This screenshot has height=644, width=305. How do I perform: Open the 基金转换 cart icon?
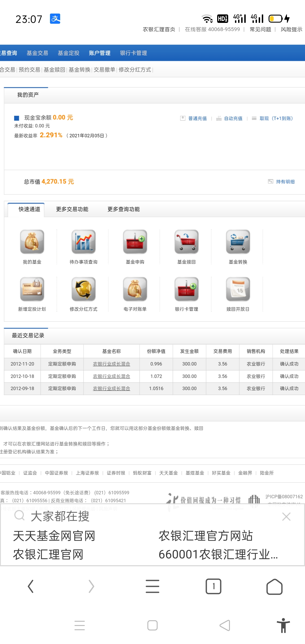pos(238,241)
